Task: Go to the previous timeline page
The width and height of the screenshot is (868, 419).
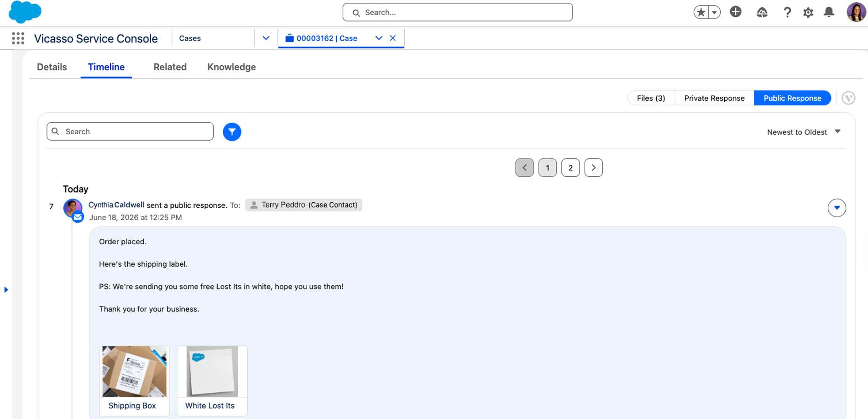Action: click(x=524, y=168)
